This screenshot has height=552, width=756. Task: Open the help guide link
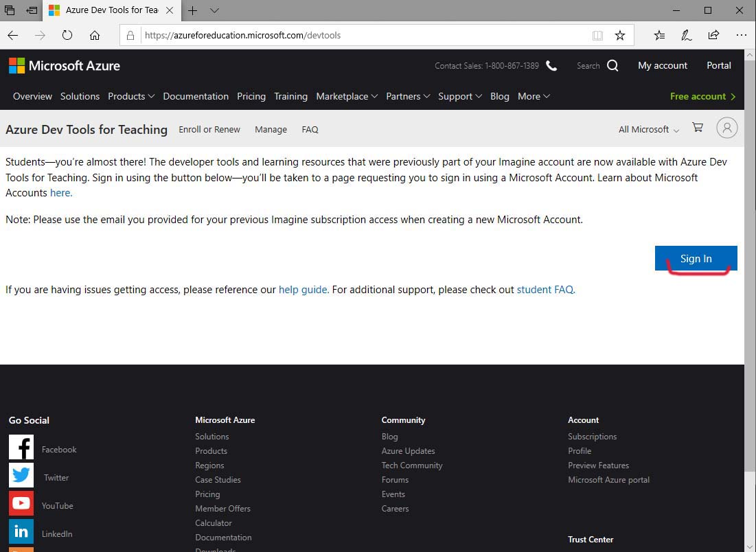tap(303, 290)
